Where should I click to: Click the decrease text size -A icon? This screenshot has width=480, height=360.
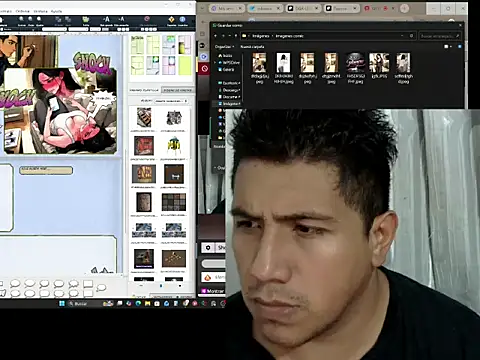121,19
